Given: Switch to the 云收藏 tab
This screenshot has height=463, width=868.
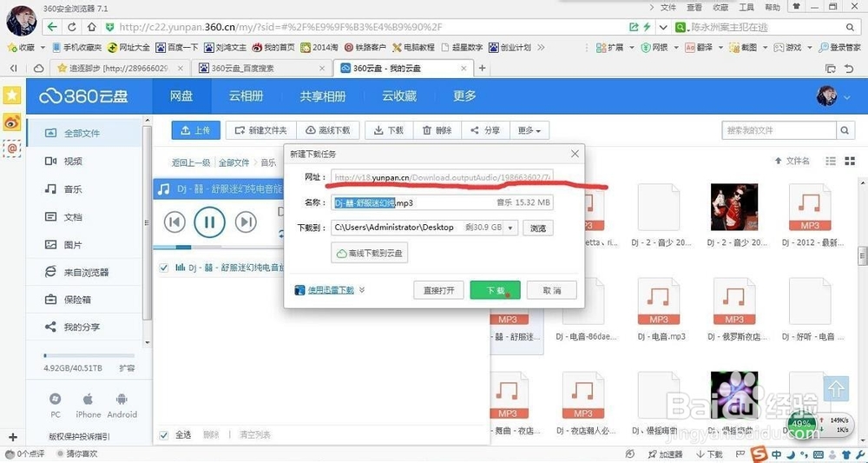Looking at the screenshot, I should click(x=399, y=96).
